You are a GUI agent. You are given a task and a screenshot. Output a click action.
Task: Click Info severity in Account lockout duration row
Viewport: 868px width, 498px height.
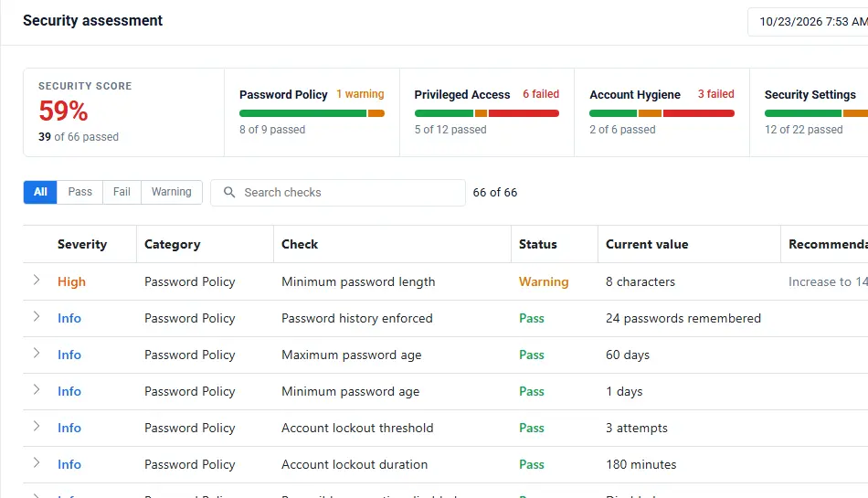pos(69,464)
